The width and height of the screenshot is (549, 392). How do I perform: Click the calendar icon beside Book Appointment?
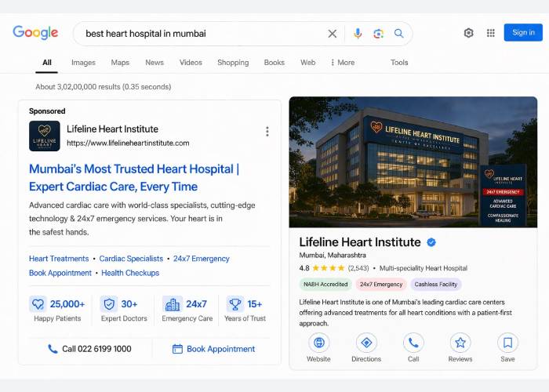point(177,349)
